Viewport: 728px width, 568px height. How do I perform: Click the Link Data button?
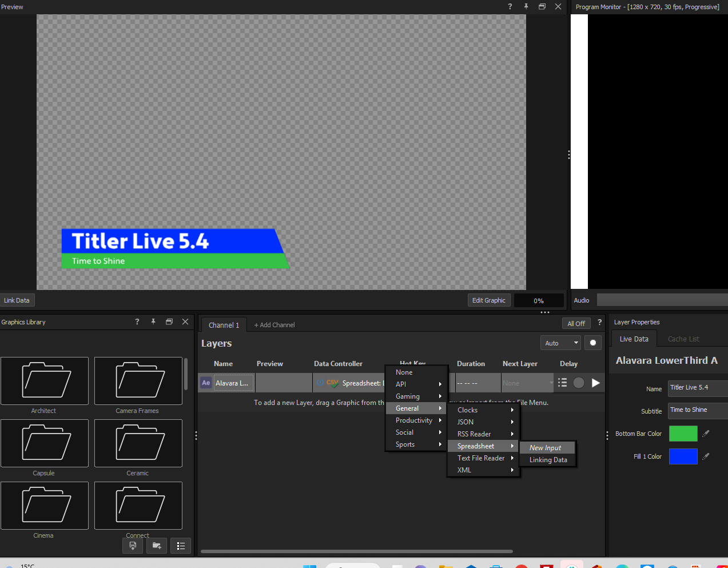pyautogui.click(x=17, y=300)
